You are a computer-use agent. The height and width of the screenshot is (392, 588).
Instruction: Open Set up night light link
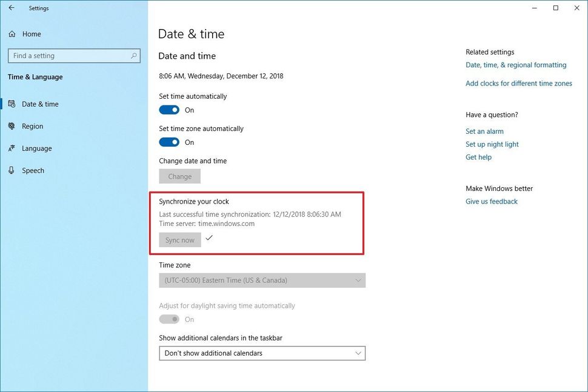(x=492, y=144)
